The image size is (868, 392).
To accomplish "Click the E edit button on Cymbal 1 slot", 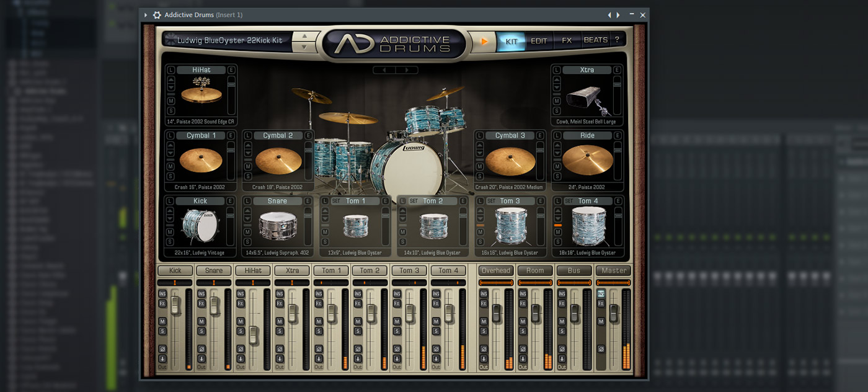I will 231,135.
